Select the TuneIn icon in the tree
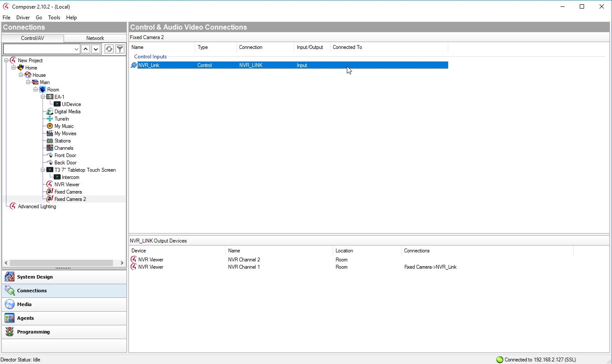This screenshot has width=612, height=364. (x=50, y=119)
